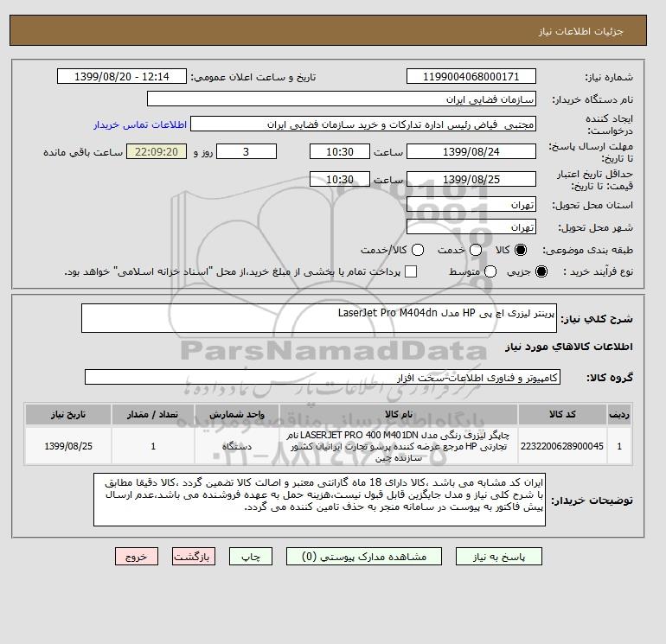This screenshot has width=666, height=644.
Task: Click the شرح کلی نیاز label
Action: click(x=597, y=319)
